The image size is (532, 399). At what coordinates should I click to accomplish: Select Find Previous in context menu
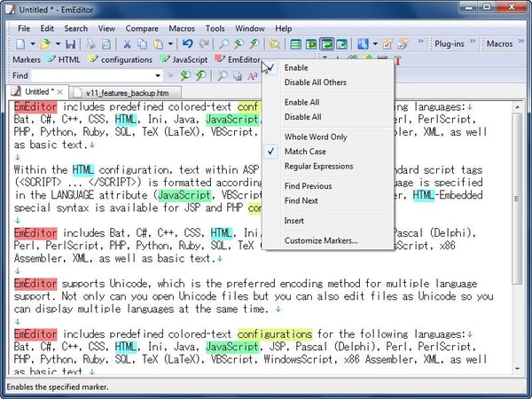coord(328,186)
